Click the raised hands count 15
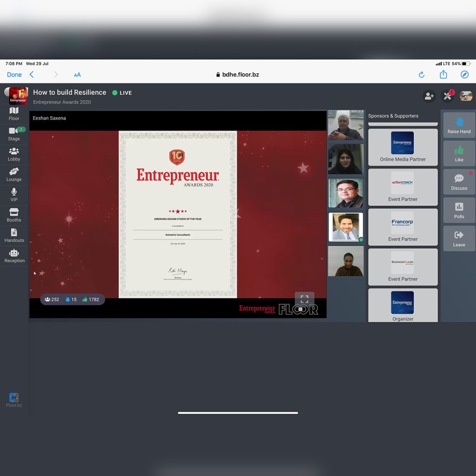This screenshot has height=476, width=476. pos(71,299)
